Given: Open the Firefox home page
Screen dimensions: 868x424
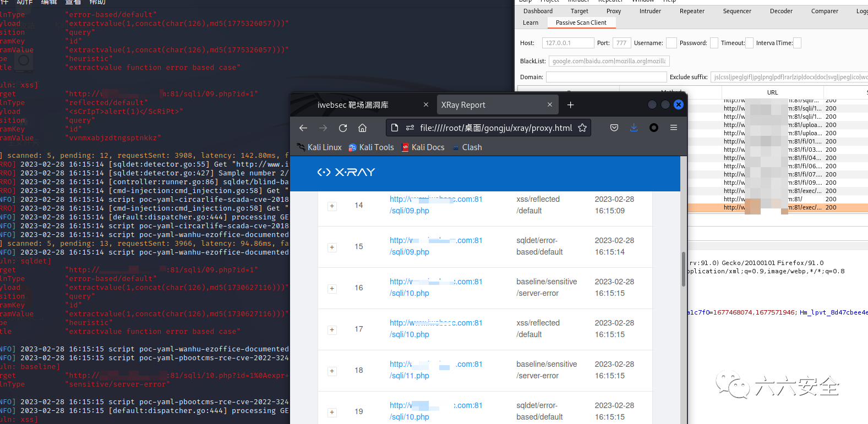Looking at the screenshot, I should 362,128.
